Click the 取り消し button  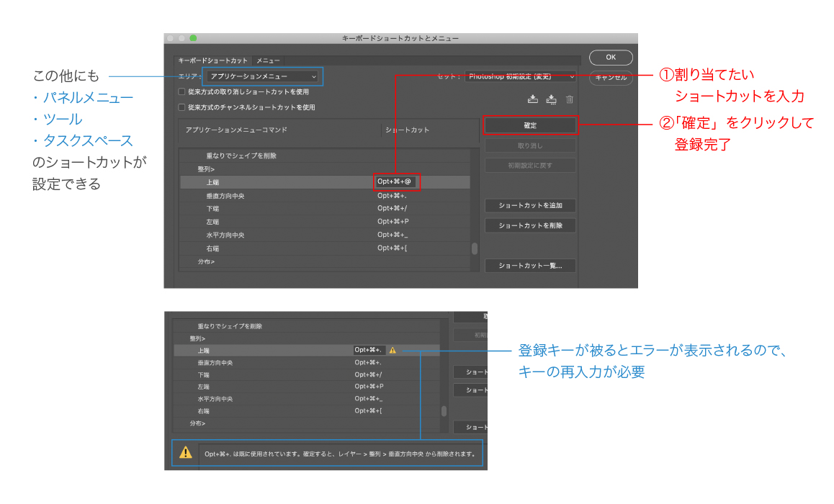click(x=530, y=145)
